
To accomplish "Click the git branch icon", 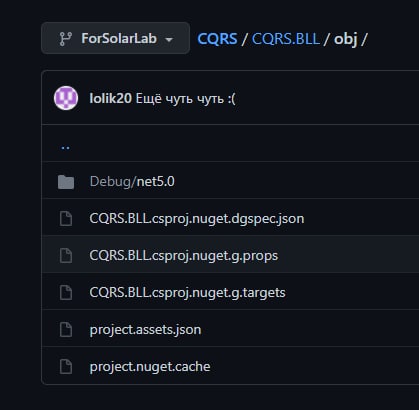I will (x=65, y=39).
